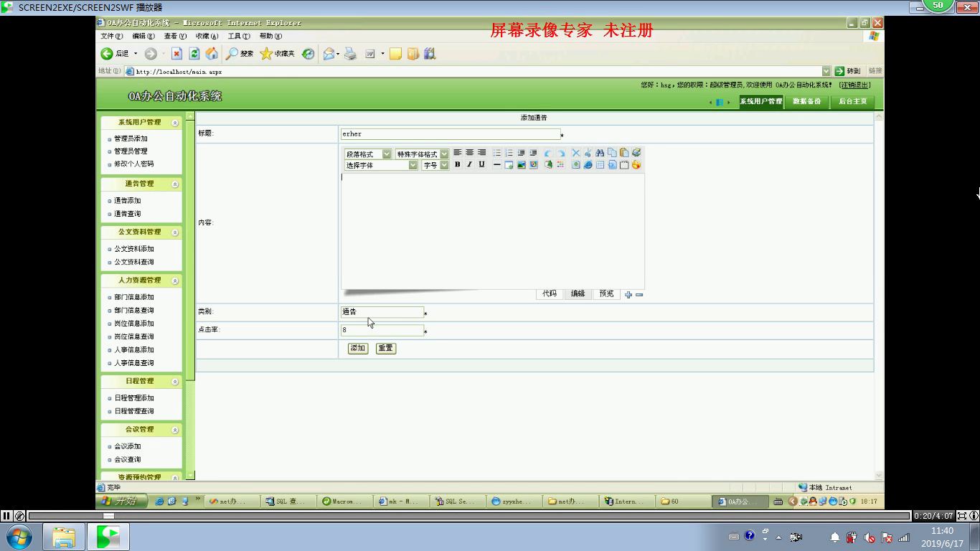
Task: Click the editor Delete X icon
Action: tap(576, 153)
